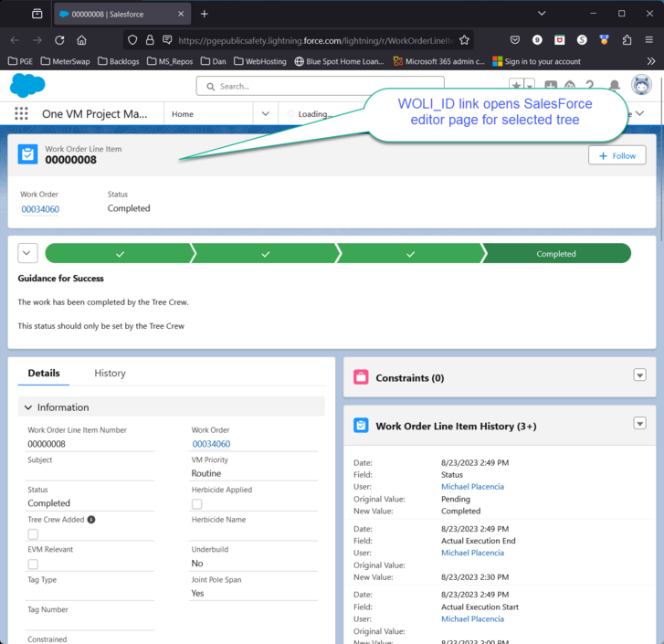Click the Work Order Line Item History icon
664x644 pixels.
coord(361,426)
